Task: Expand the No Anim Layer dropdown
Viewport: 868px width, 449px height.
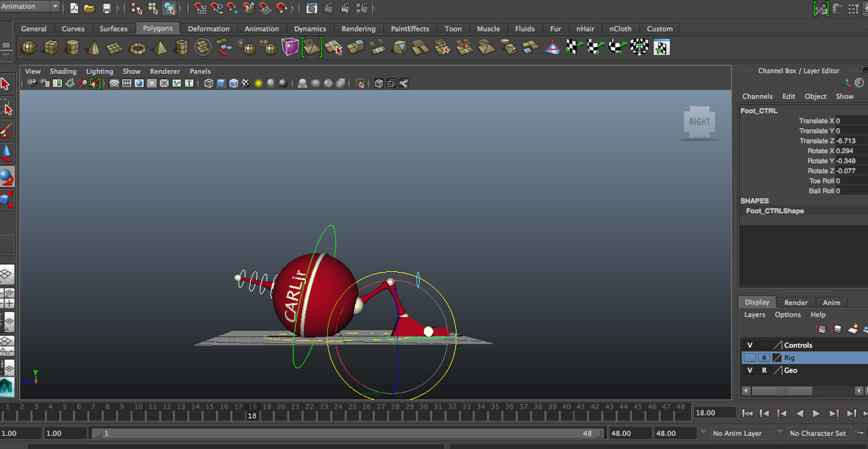Action: tap(704, 433)
